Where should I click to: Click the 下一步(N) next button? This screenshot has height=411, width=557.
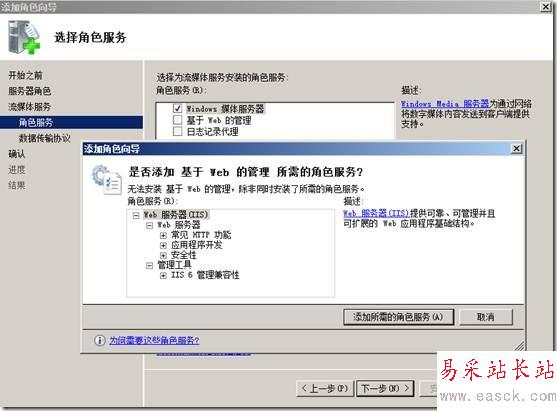tap(385, 388)
